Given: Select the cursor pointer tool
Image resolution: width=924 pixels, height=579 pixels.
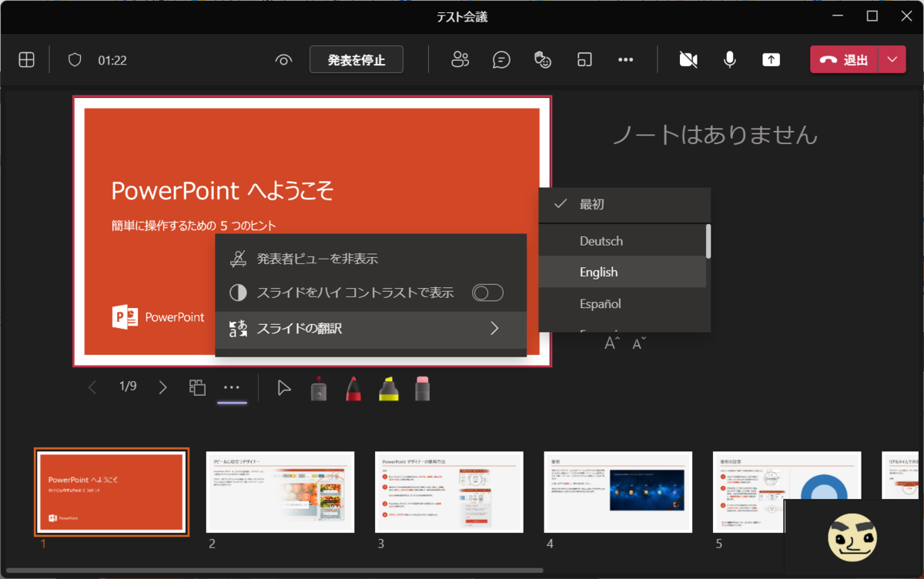Looking at the screenshot, I should 284,388.
